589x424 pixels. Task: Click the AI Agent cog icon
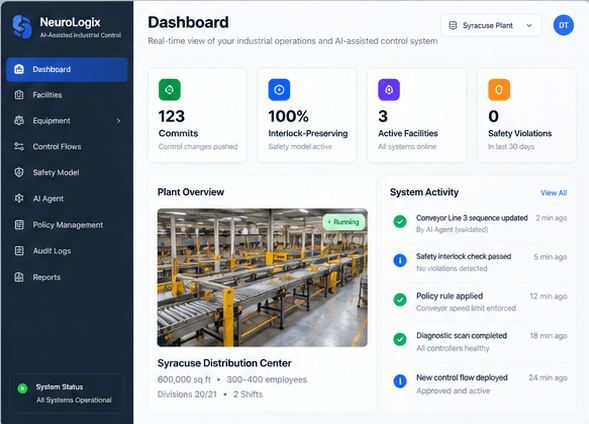coord(19,198)
